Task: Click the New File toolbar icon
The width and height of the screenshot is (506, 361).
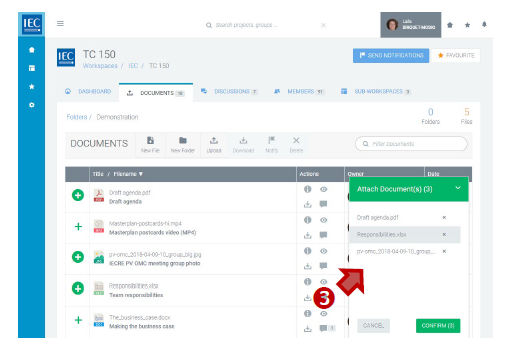Action: coord(150,144)
